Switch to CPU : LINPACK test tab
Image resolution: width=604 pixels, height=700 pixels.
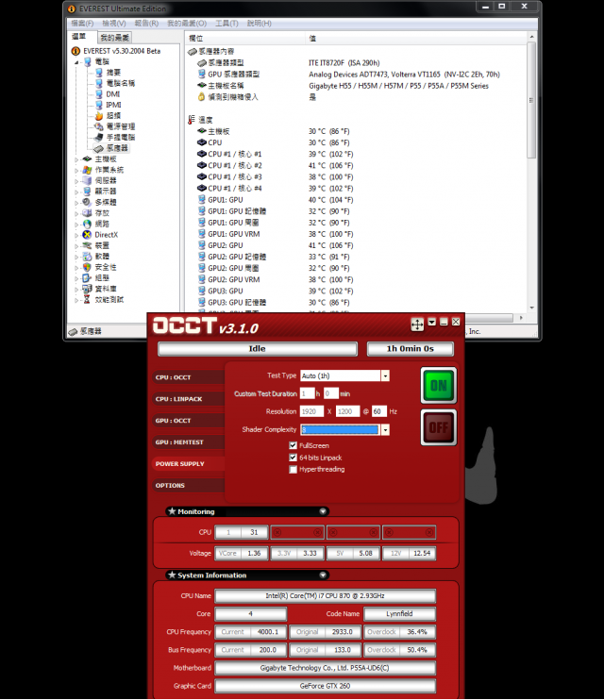click(189, 399)
